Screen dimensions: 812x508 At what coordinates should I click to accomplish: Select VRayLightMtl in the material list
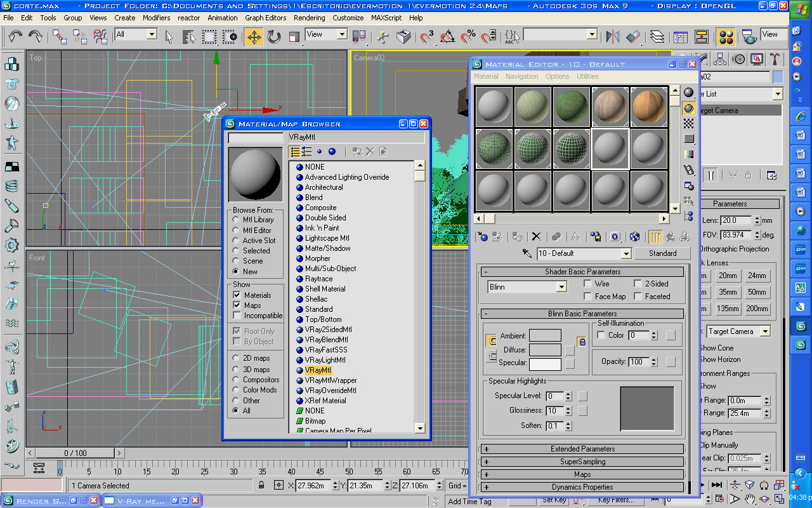click(325, 360)
